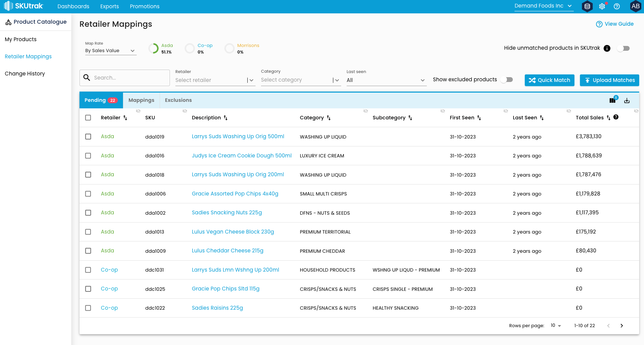644x345 pixels.
Task: Go to My Products in sidebar
Action: pyautogui.click(x=21, y=39)
